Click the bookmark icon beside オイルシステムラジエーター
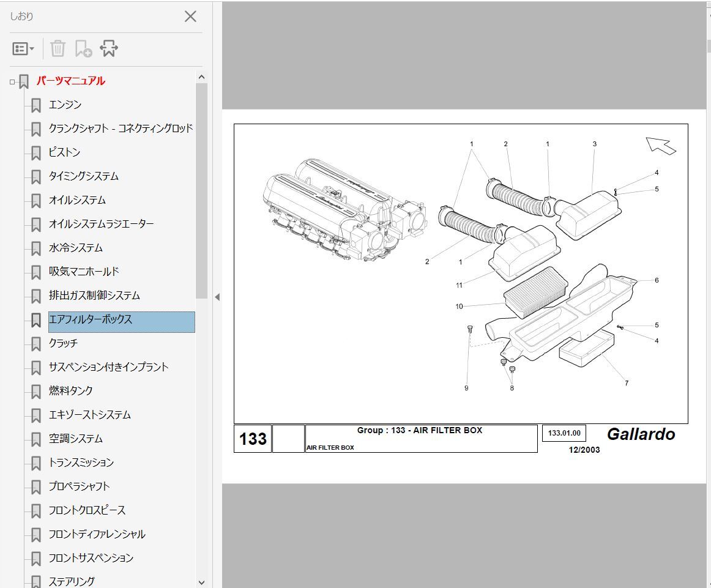 point(36,225)
